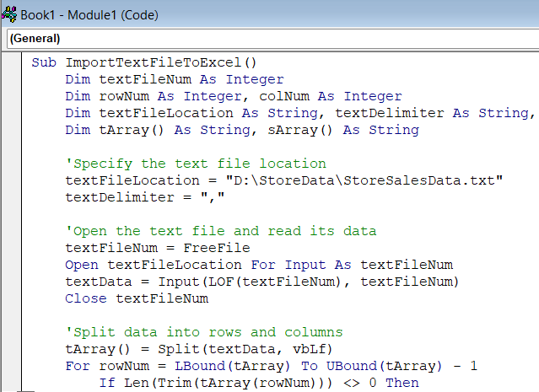Click the VBA module icon in title bar
This screenshot has height=392, width=539.
click(x=9, y=15)
